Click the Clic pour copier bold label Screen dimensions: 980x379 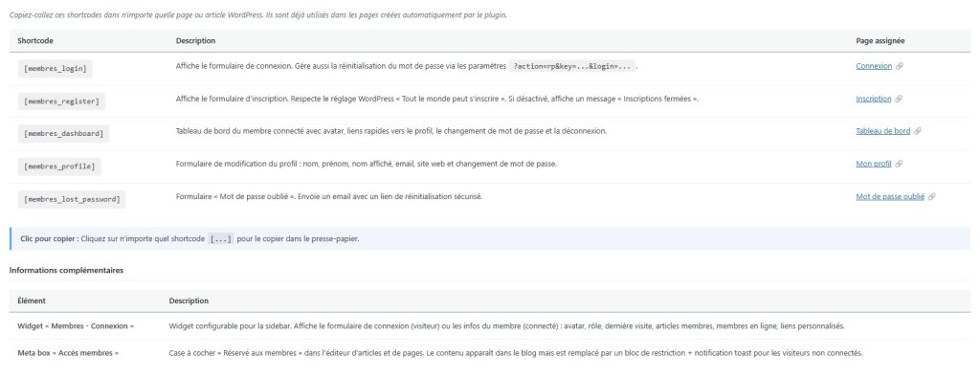click(50, 239)
